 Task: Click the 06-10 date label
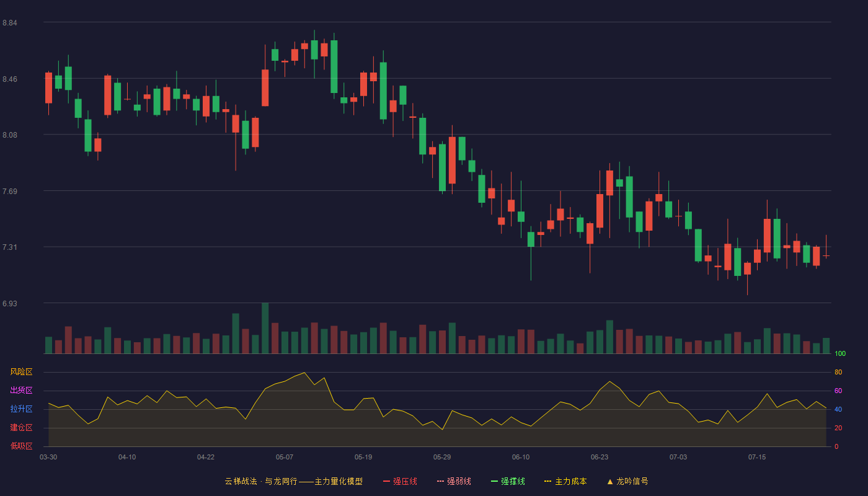(x=521, y=457)
